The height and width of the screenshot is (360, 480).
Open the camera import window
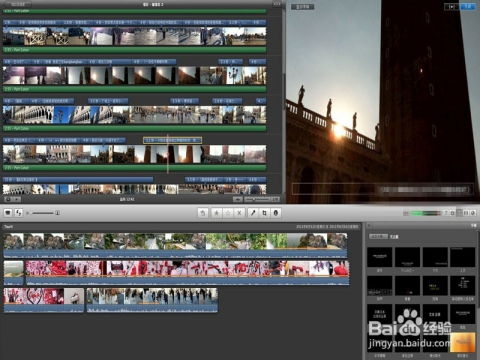click(8, 213)
